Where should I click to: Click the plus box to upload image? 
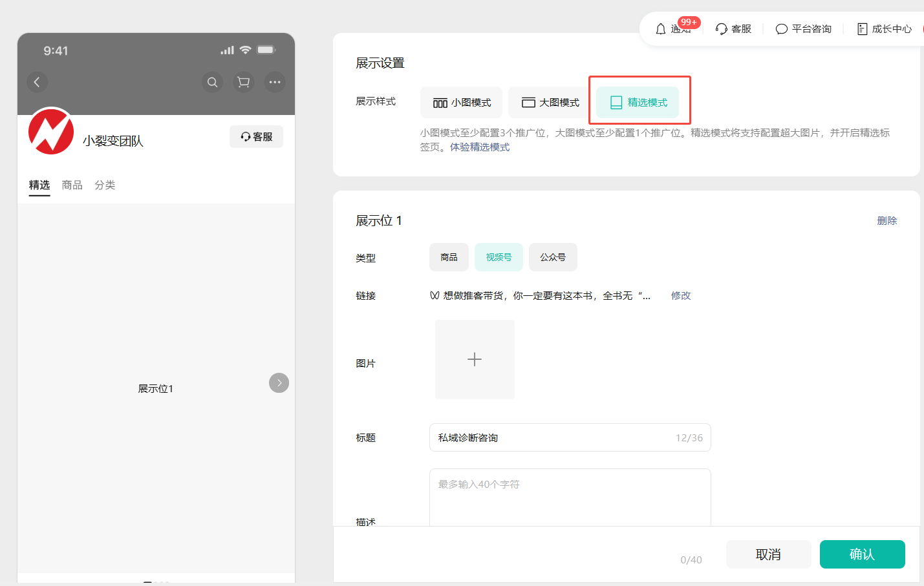475,359
